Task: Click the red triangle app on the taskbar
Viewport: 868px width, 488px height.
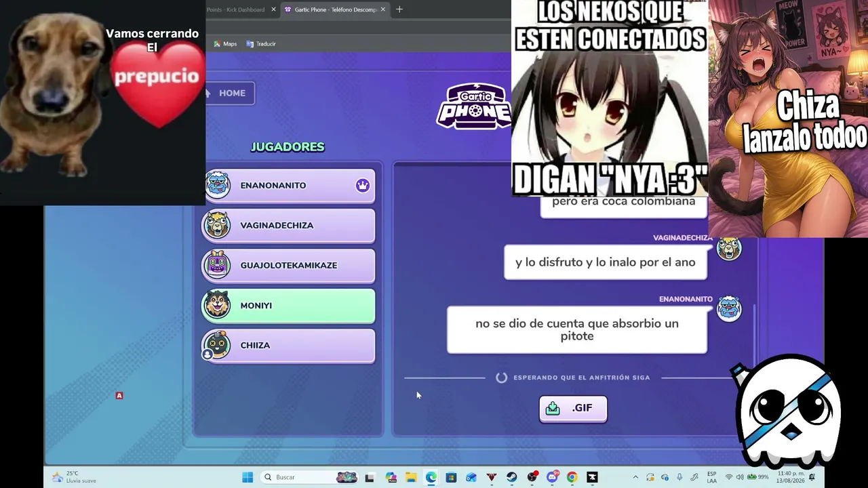Action: point(492,477)
